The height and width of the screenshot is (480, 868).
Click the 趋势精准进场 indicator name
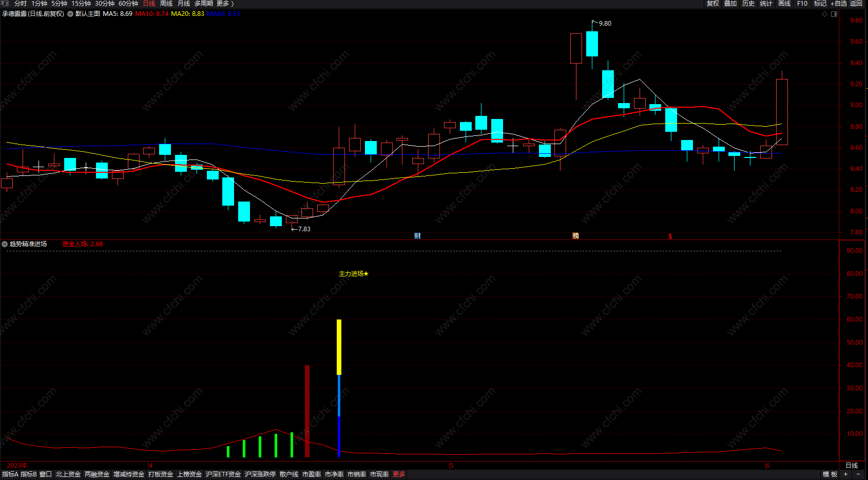[28, 244]
